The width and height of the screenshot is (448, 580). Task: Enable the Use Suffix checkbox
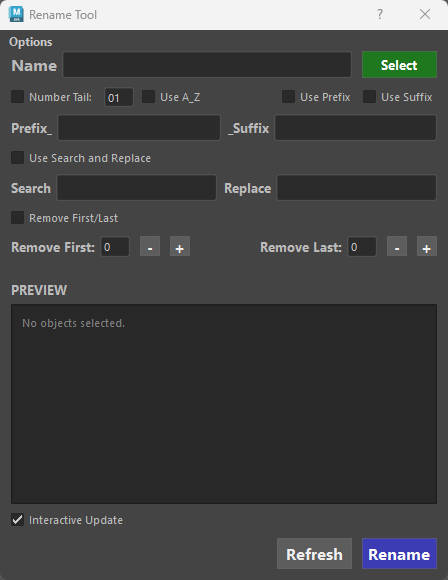pos(369,97)
